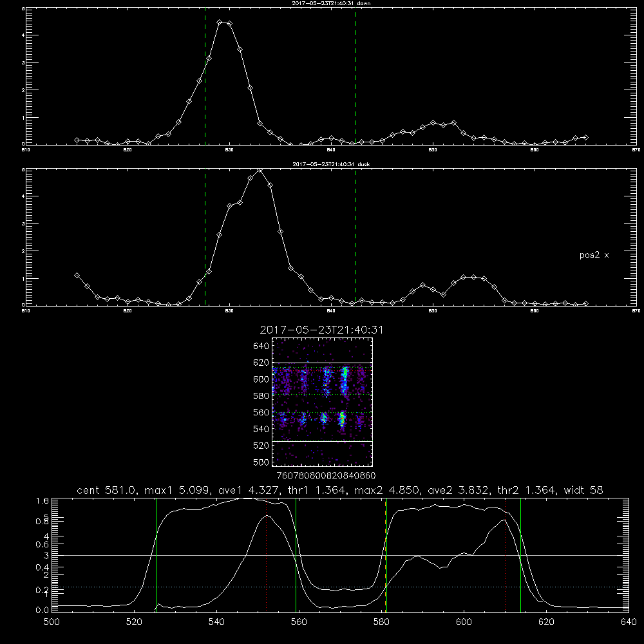Click the orange dashed vertical line in bottom plot
The image size is (644, 644).
pos(385,554)
